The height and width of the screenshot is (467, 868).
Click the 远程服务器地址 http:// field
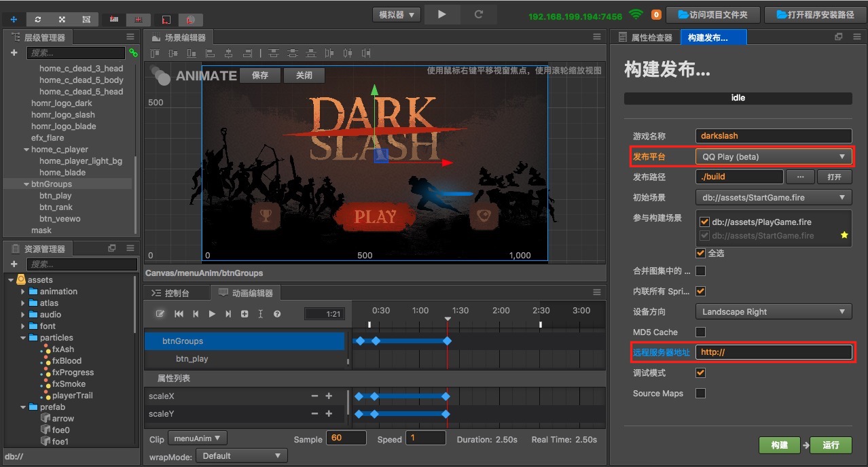coord(774,352)
